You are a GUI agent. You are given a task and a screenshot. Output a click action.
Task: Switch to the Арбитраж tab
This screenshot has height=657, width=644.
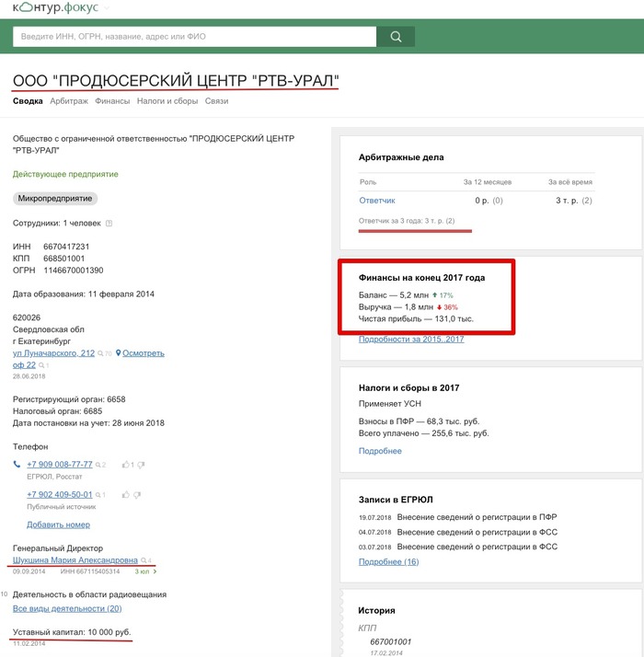[69, 101]
